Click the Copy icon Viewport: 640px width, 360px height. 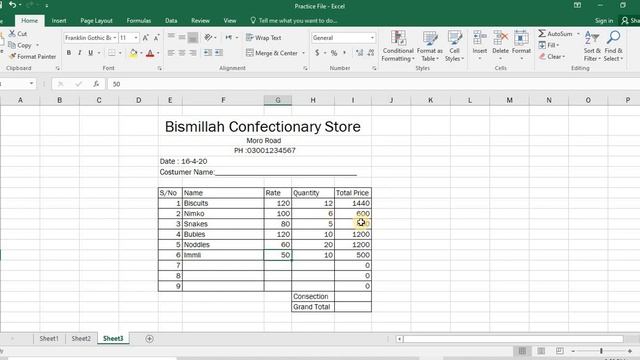pos(12,45)
